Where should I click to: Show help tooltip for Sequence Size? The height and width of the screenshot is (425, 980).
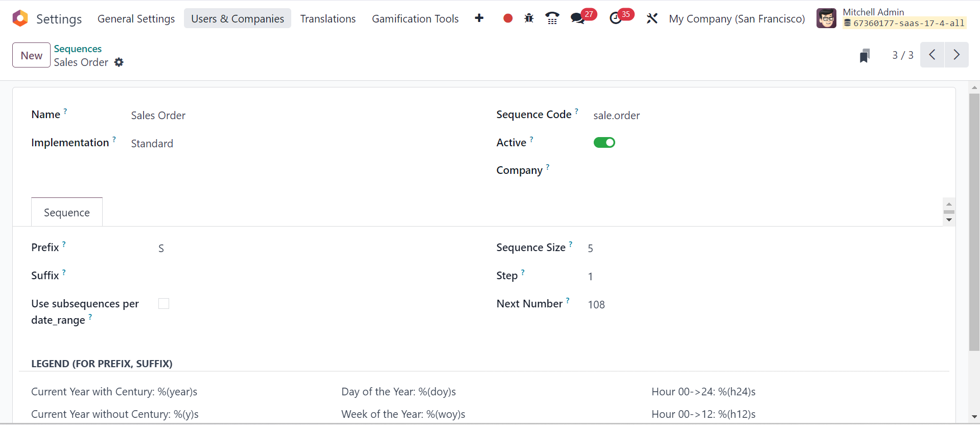coord(570,244)
